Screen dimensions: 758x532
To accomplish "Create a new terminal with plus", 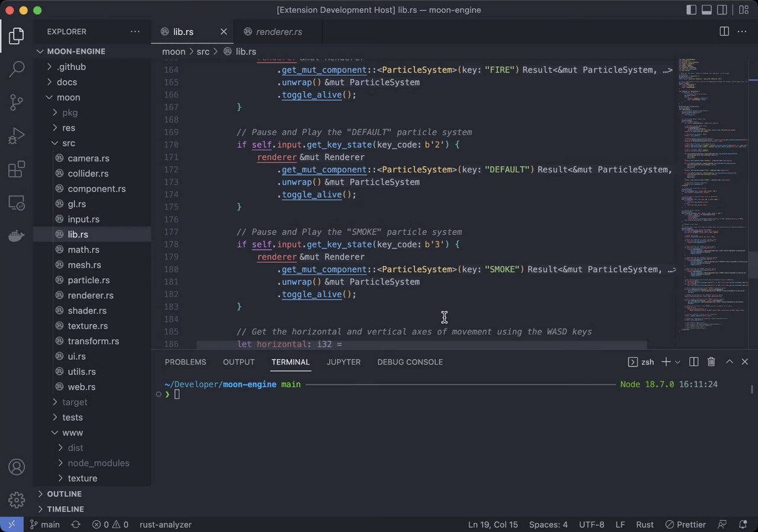I will 666,362.
